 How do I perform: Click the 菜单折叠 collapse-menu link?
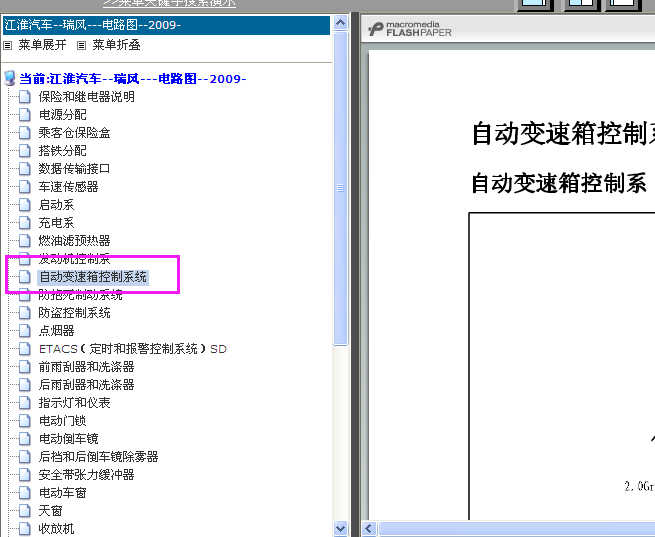[x=116, y=45]
